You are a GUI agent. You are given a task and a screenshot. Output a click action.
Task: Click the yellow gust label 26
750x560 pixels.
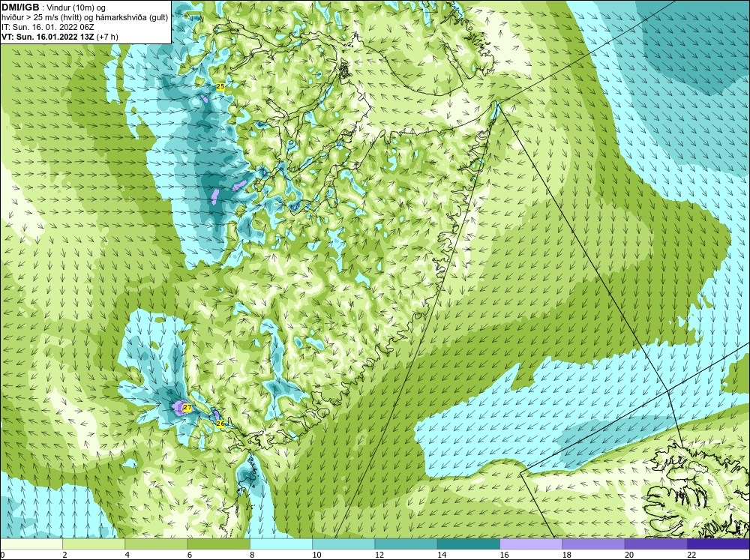tap(220, 424)
